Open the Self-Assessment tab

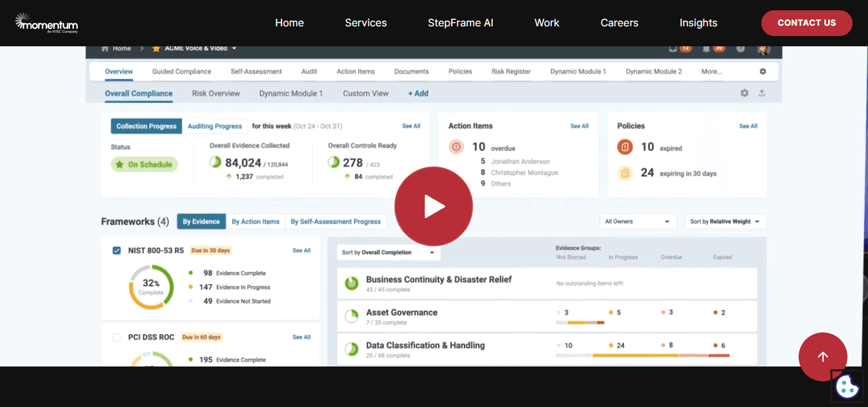coord(256,71)
